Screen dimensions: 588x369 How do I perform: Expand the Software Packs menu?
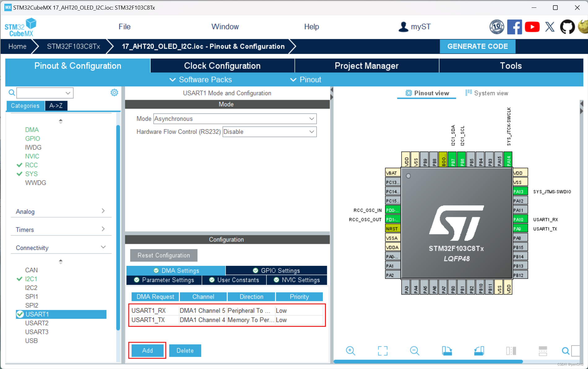pos(201,80)
